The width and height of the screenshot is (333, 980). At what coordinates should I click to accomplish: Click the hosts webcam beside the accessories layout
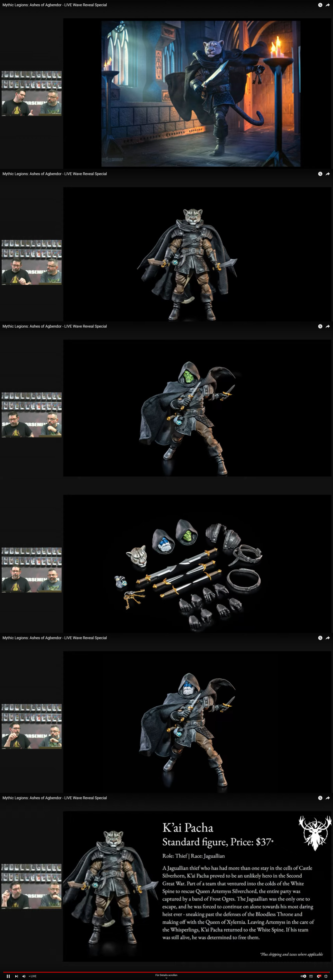(32, 570)
